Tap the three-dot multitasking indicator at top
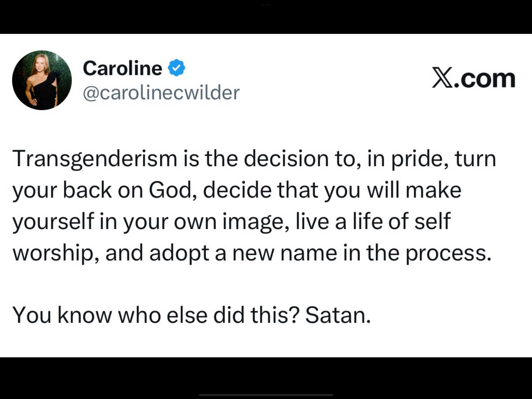The image size is (532, 399). pos(266,4)
